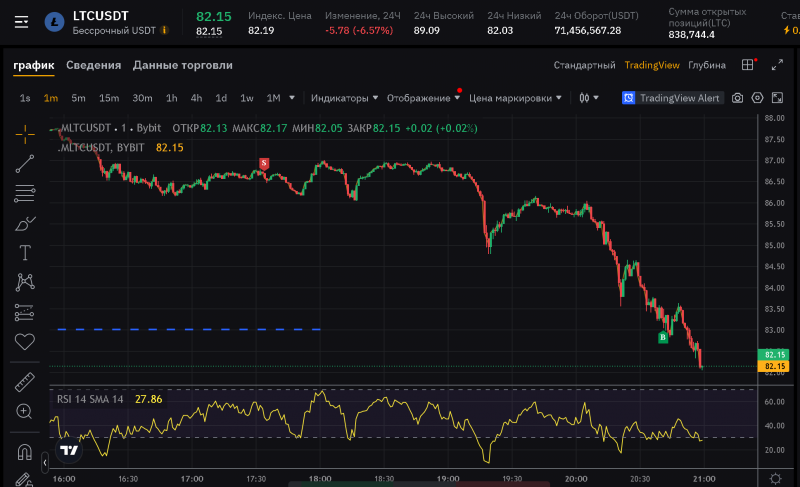Toggle the pencil lock drawing mode icon
Screen dimensions: 800x487
(x=23, y=480)
